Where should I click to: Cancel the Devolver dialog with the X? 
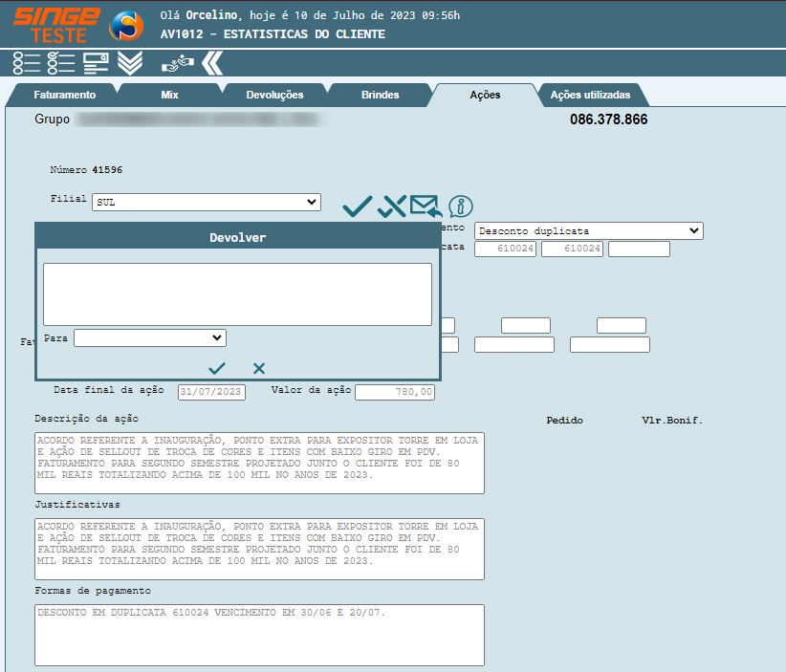click(259, 368)
